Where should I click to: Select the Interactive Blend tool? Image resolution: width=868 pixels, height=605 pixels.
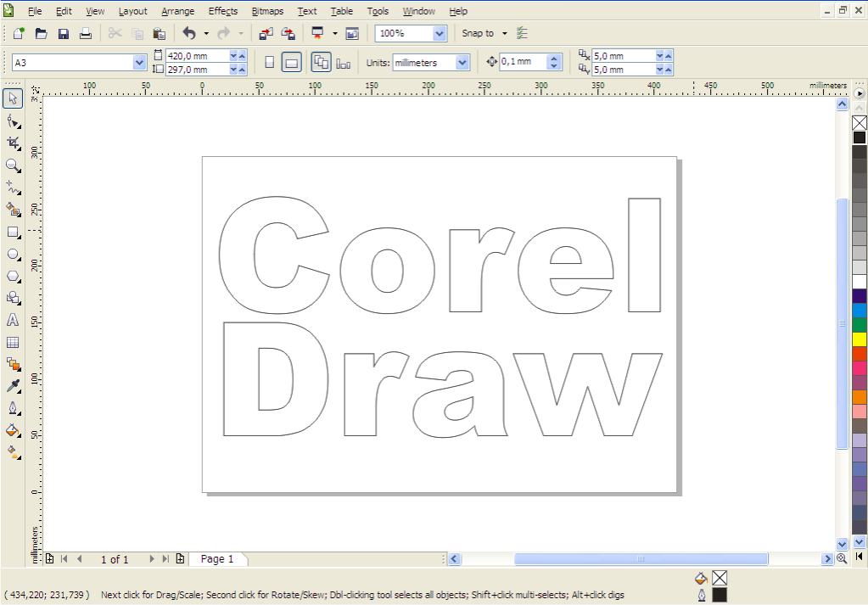pos(13,364)
